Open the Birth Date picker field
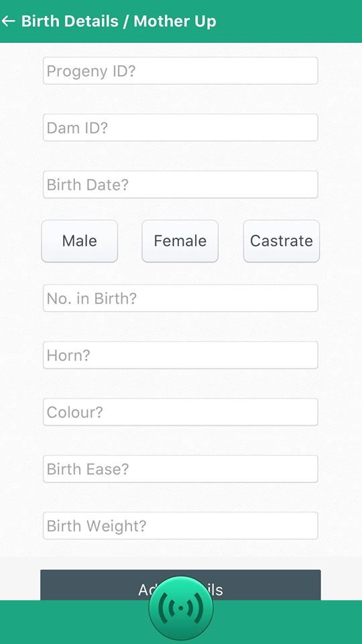 pos(180,185)
